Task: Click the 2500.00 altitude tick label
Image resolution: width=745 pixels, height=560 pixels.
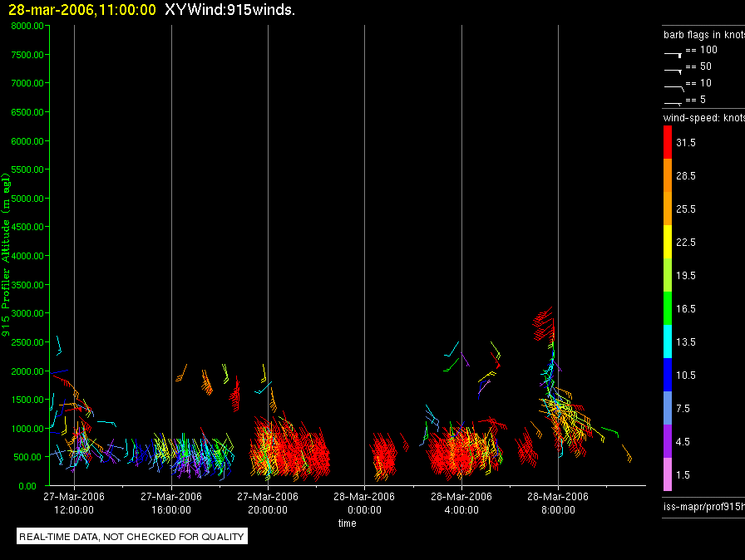Action: [x=27, y=342]
